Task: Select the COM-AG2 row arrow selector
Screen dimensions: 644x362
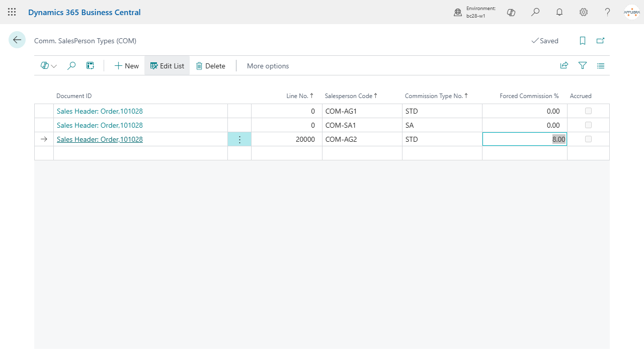Action: click(x=44, y=139)
